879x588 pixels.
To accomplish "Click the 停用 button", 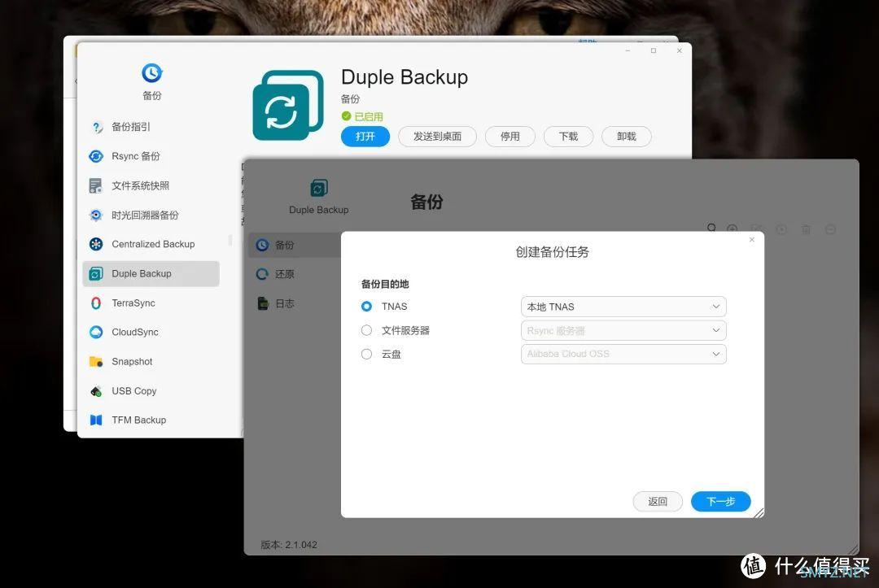I will [509, 137].
